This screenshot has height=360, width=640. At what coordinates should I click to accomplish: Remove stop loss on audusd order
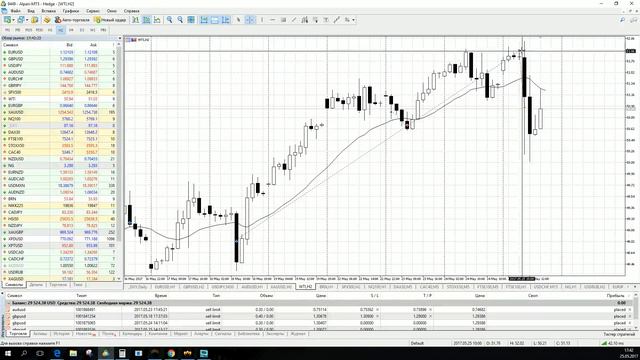click(377, 310)
